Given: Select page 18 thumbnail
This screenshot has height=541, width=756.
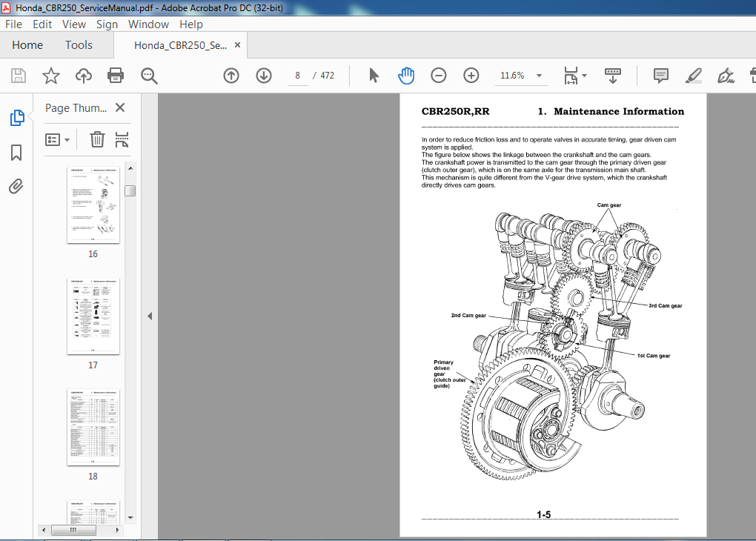Looking at the screenshot, I should (93, 427).
